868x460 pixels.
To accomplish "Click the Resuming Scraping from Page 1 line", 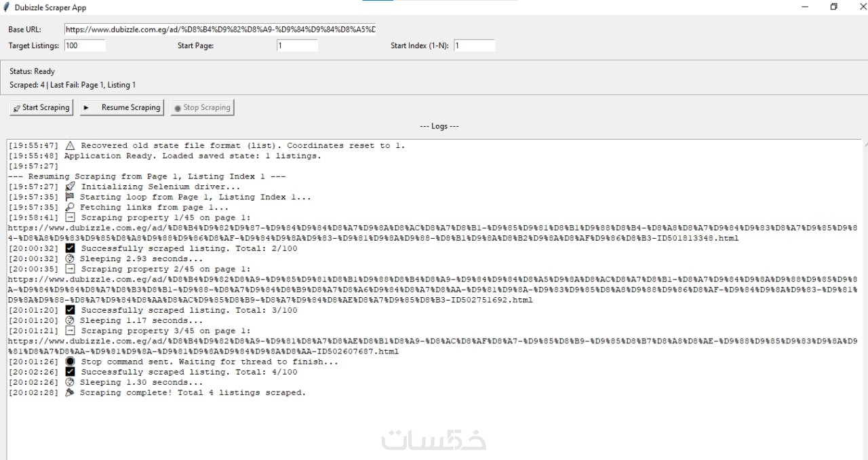I will (x=147, y=176).
